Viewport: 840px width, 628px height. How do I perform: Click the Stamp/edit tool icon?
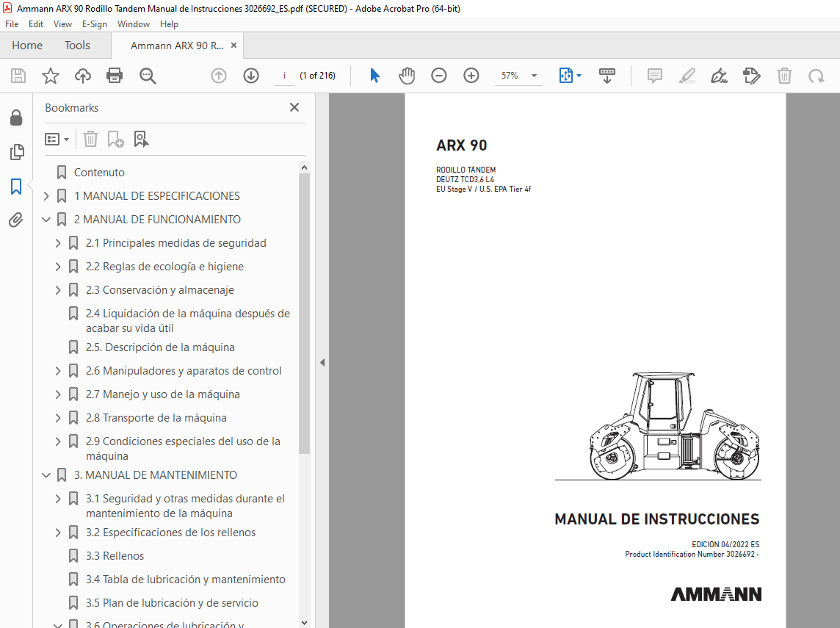[x=752, y=76]
